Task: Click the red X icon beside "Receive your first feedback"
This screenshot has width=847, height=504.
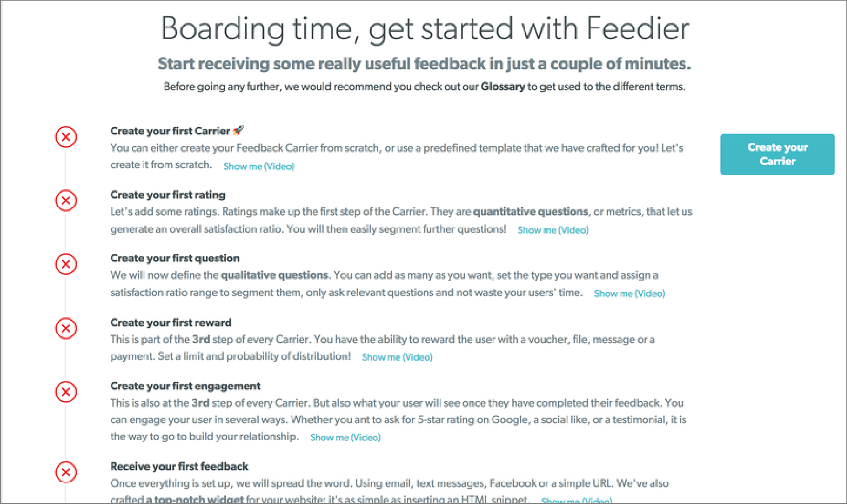Action: [66, 472]
